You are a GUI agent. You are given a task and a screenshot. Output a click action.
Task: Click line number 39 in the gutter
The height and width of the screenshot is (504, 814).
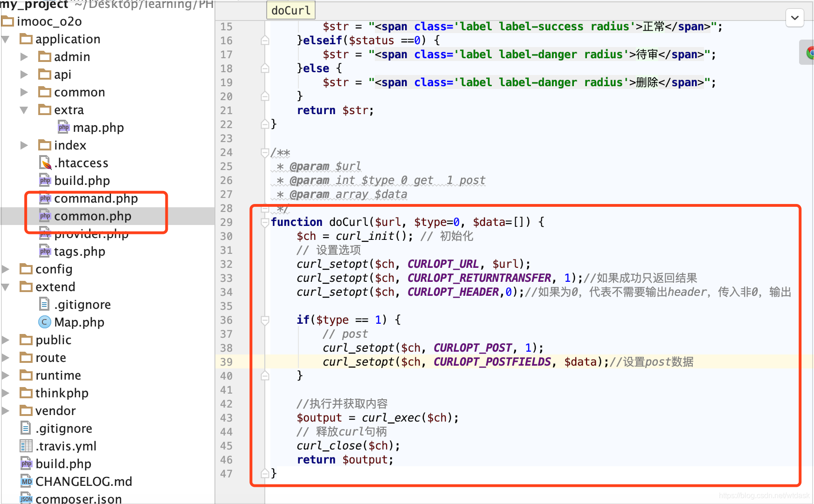click(226, 362)
